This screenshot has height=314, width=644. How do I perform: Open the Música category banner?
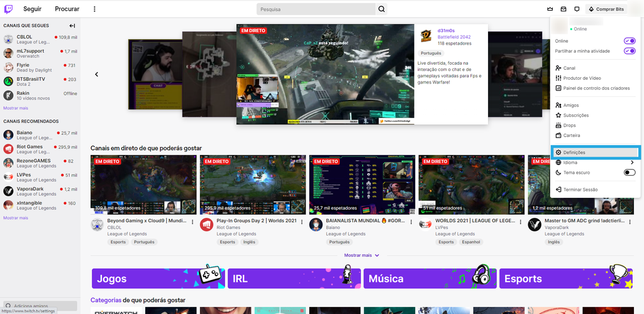[430, 278]
